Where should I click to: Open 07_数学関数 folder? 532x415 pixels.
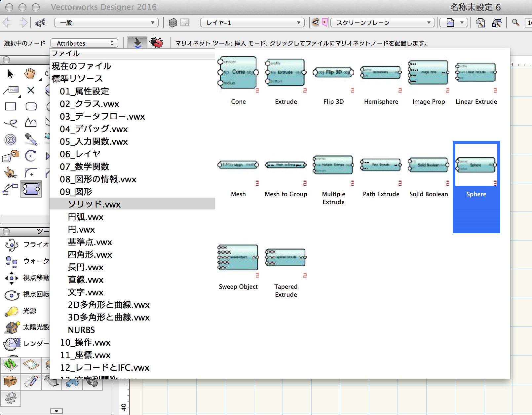click(84, 167)
